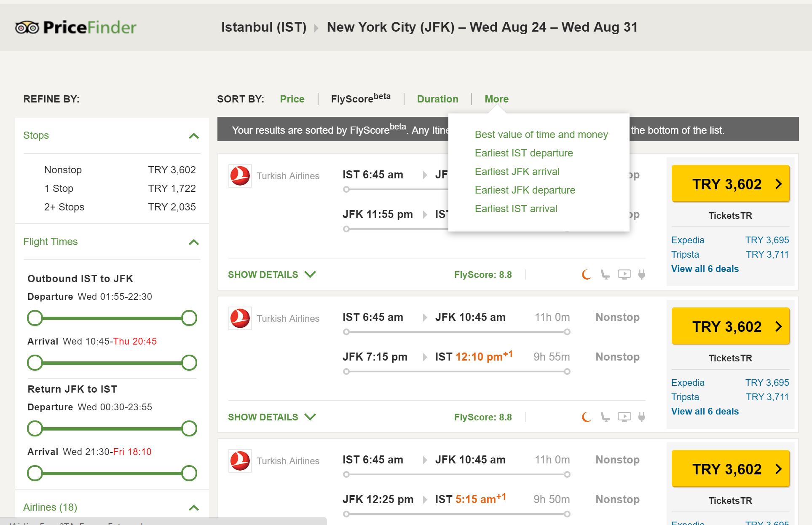Click the 9h 55m flight duration
The height and width of the screenshot is (525, 812).
coord(552,357)
